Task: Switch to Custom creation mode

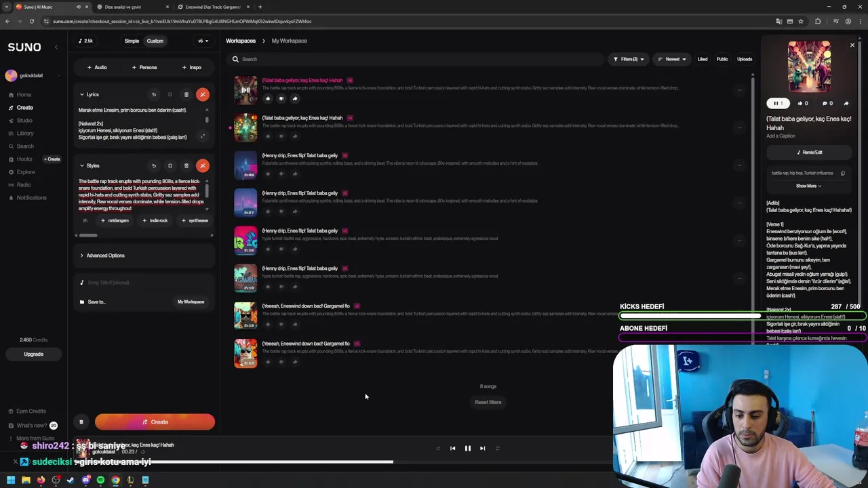Action: click(155, 41)
